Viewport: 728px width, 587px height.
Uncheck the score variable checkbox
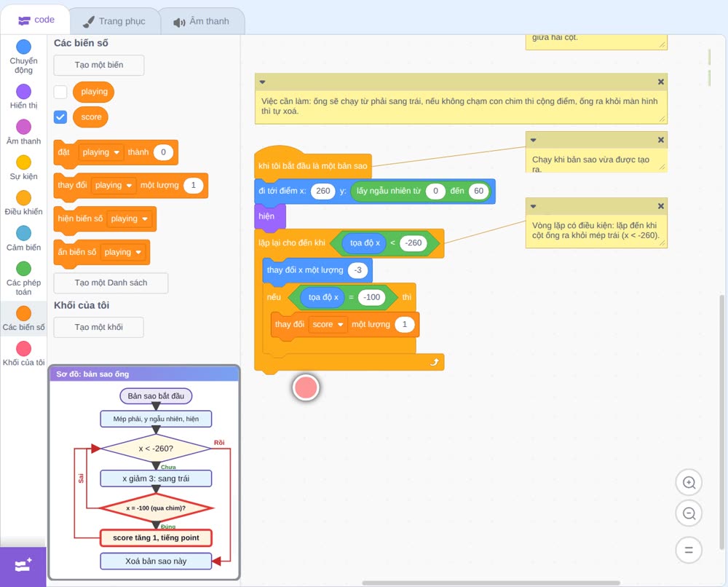[60, 117]
